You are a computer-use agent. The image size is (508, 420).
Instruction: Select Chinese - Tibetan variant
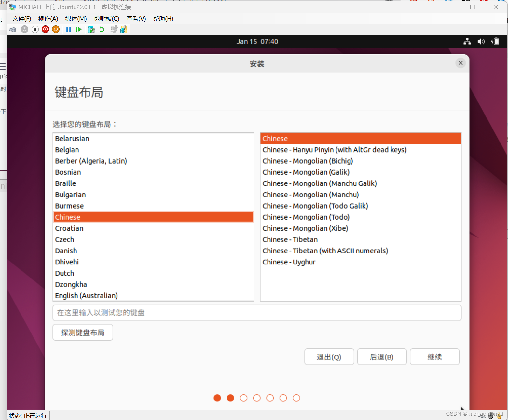pyautogui.click(x=361, y=239)
